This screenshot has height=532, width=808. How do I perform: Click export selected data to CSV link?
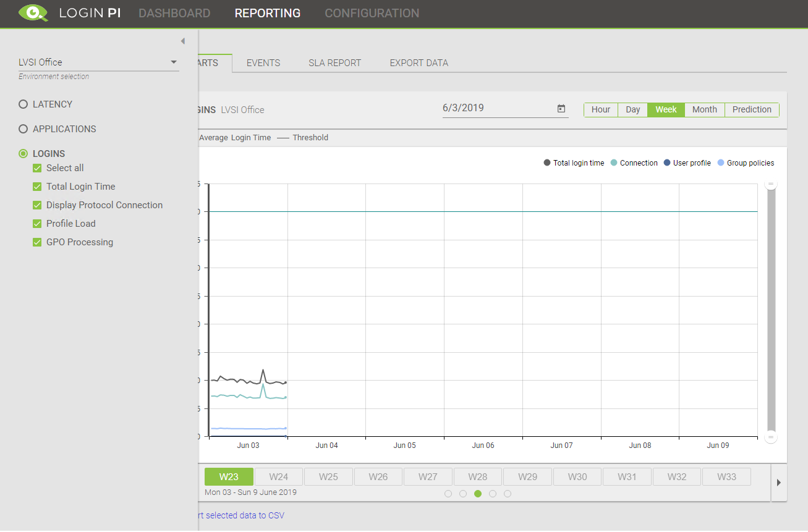(241, 515)
